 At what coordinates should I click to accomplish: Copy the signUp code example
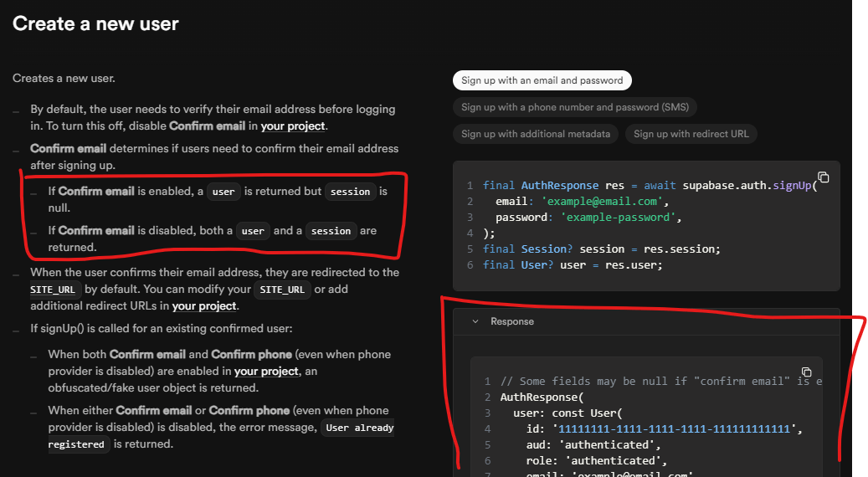tap(823, 177)
